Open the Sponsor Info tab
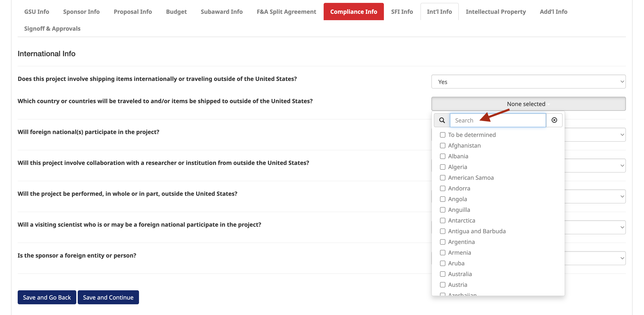Viewport: 644px width, 315px height. [x=81, y=12]
